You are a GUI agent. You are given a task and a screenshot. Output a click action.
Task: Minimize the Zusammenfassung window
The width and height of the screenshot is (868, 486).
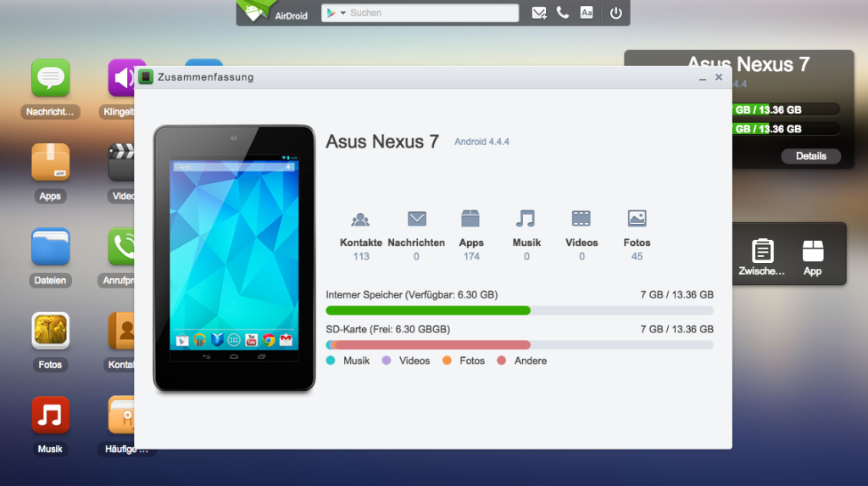tap(703, 77)
